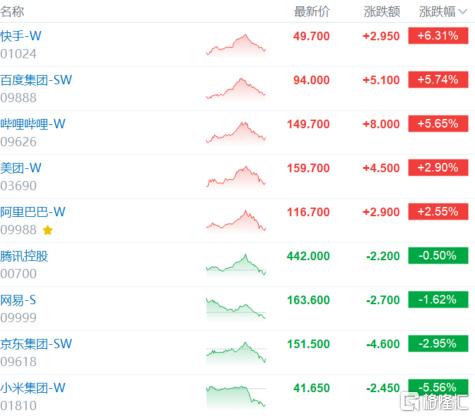The height and width of the screenshot is (418, 475).
Task: Click the 阿里巴巴-W stock name
Action: pyautogui.click(x=33, y=212)
